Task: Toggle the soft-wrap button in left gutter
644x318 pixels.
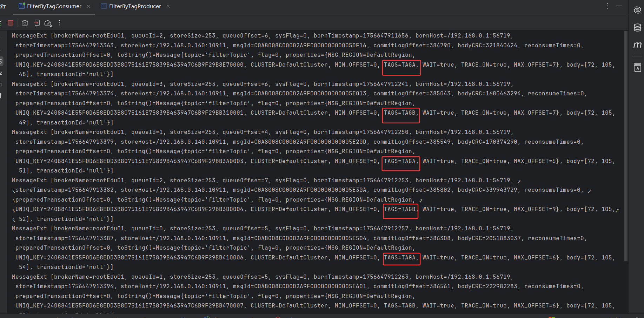Action: 1,62
